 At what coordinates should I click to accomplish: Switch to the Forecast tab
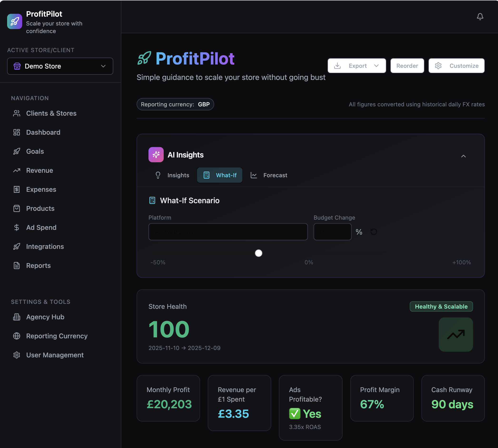(269, 175)
